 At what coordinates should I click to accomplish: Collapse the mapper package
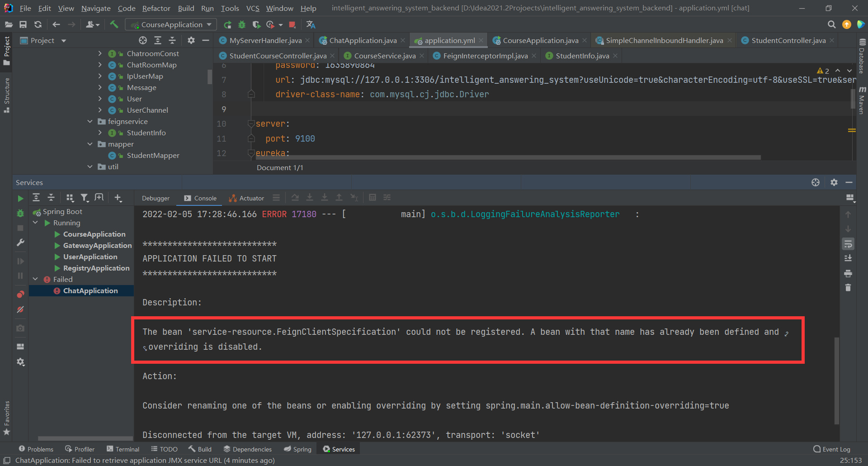(x=90, y=144)
